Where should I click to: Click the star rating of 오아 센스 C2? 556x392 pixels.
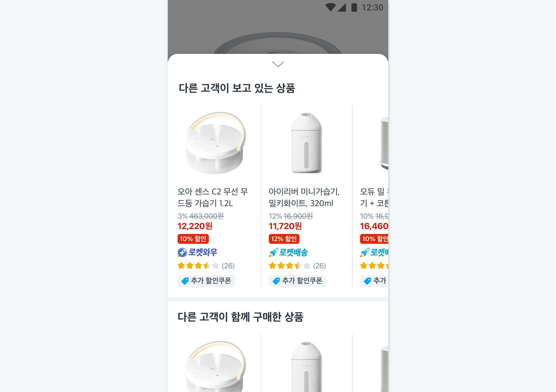(198, 266)
